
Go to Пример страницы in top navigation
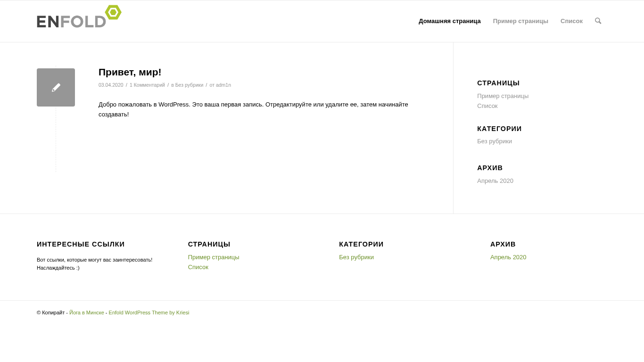tap(520, 21)
